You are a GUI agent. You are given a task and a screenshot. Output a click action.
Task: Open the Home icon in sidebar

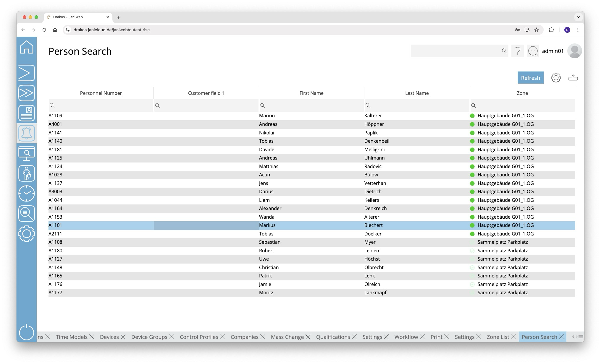point(27,47)
